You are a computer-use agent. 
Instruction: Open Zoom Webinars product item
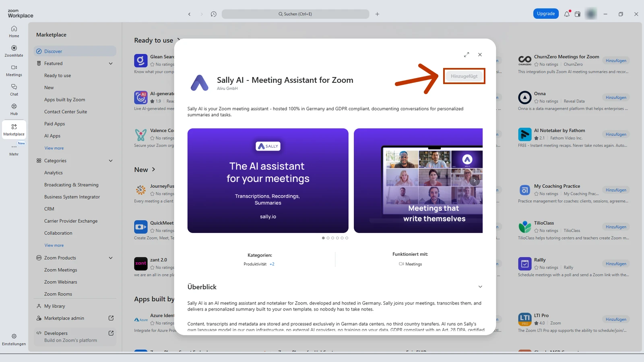pyautogui.click(x=61, y=282)
